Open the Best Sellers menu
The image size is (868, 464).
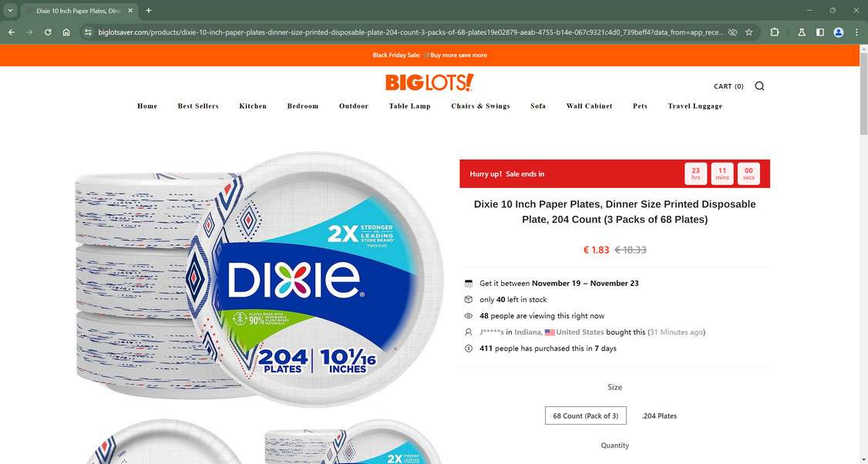(198, 106)
